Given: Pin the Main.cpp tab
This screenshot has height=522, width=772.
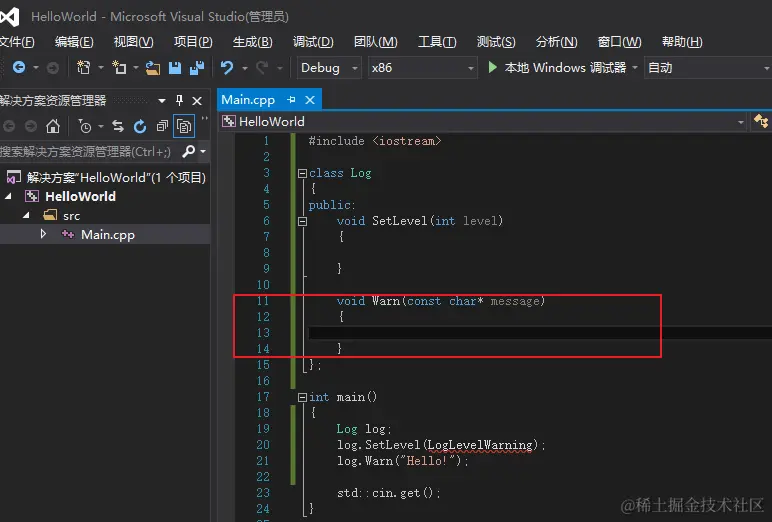Looking at the screenshot, I should tap(291, 100).
